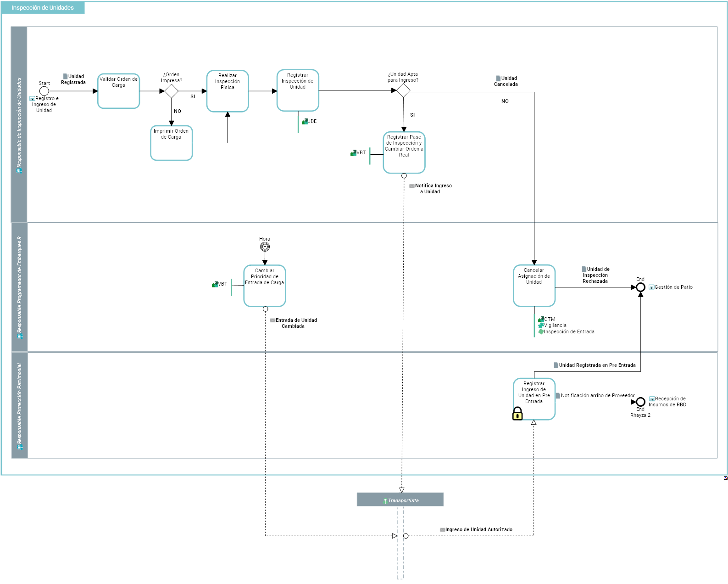Select the Responsable de Inspección de Unidades lane header
The width and height of the screenshot is (728, 584).
(x=19, y=124)
